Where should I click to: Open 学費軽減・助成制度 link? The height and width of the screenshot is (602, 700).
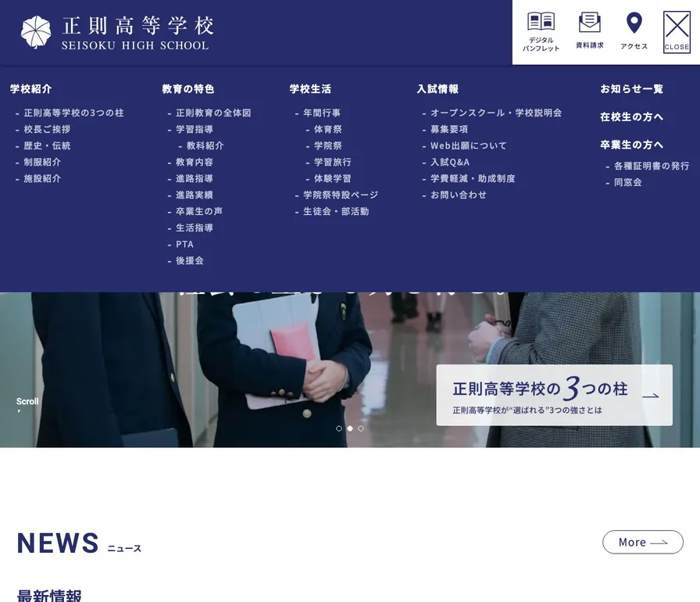coord(473,178)
